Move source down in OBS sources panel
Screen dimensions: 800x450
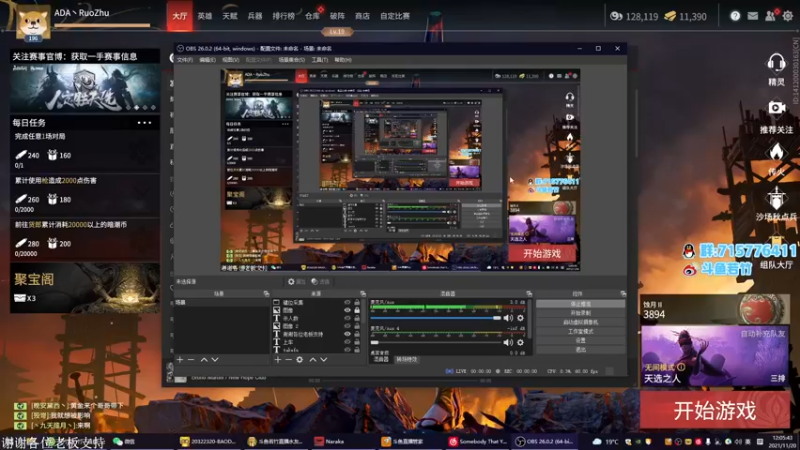coord(323,360)
